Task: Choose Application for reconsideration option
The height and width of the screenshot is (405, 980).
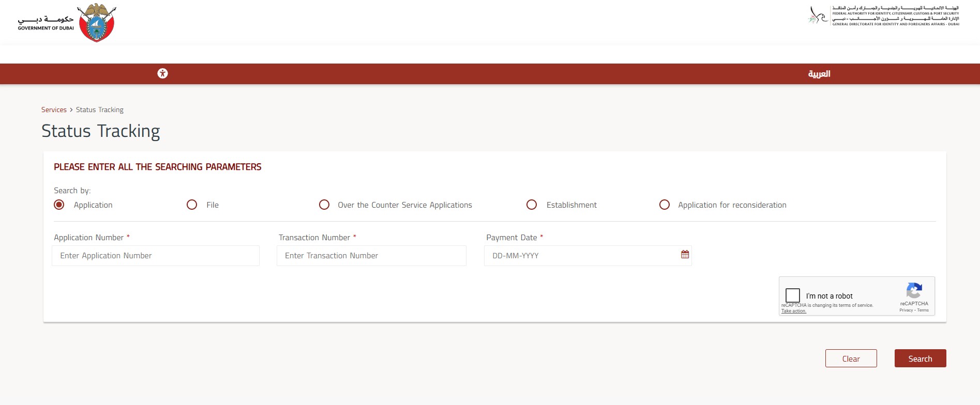Action: 665,205
